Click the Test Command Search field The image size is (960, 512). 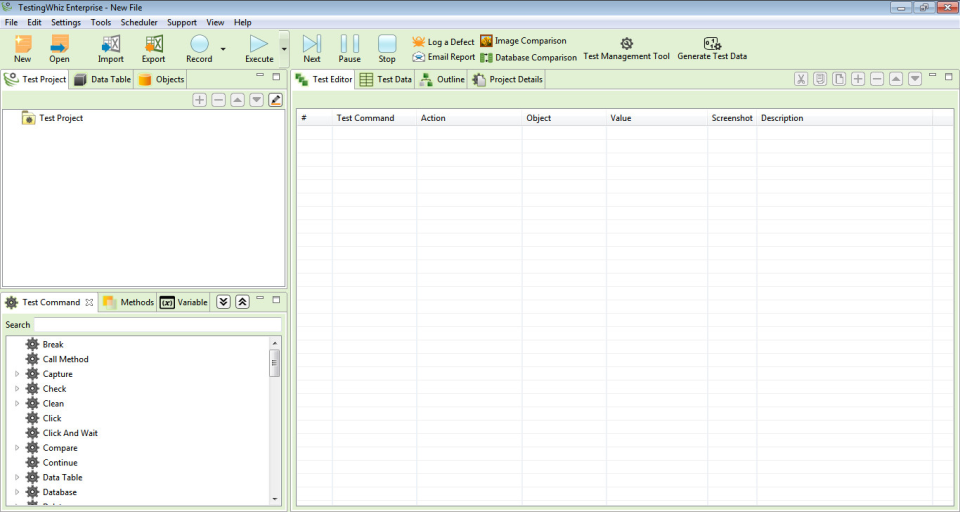coord(158,325)
